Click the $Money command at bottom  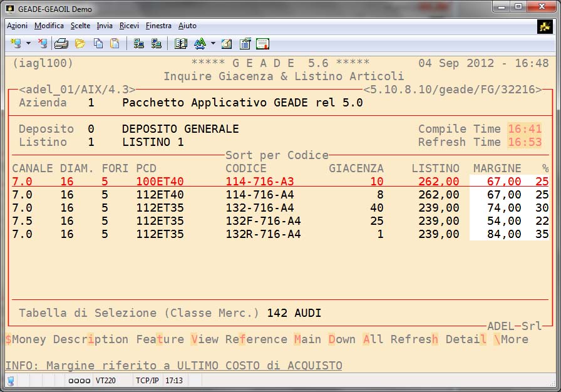26,339
